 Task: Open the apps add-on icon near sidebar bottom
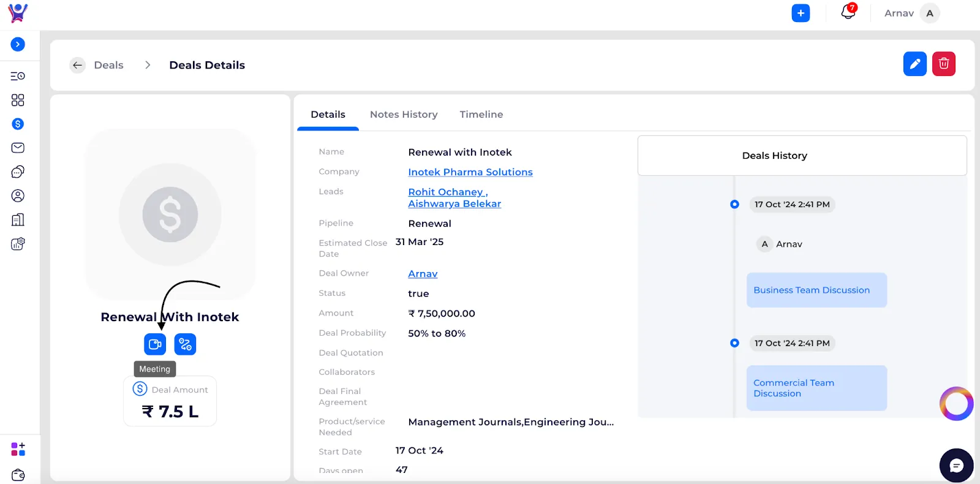click(18, 449)
